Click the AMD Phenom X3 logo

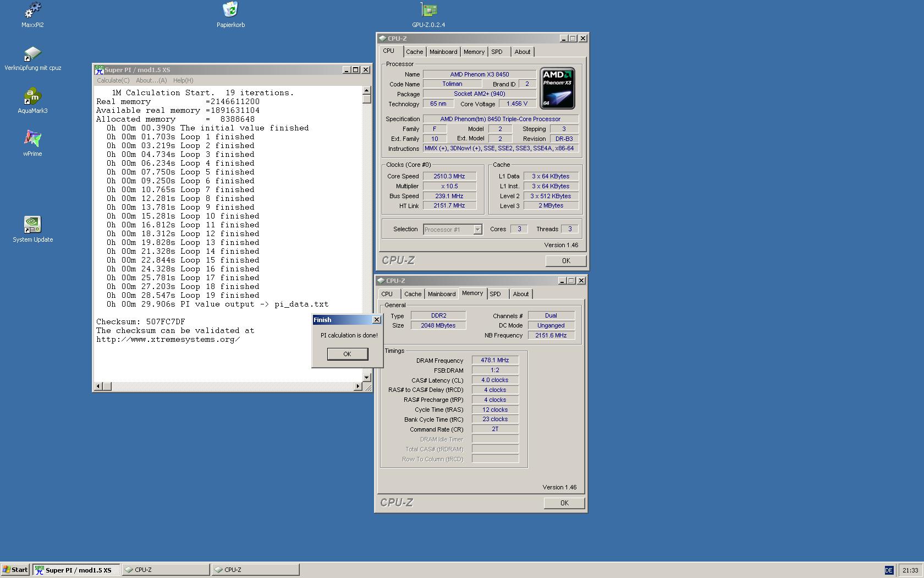(x=557, y=88)
